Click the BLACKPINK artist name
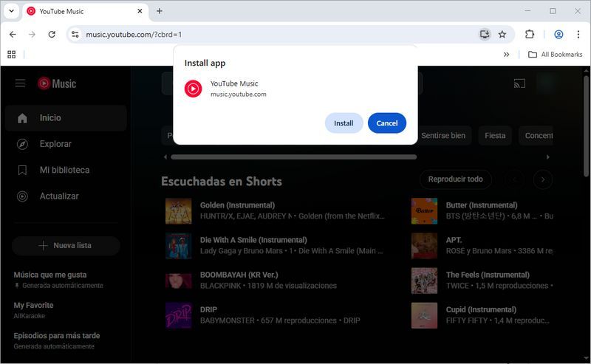Viewport: 591px width, 364px height. pyautogui.click(x=220, y=286)
